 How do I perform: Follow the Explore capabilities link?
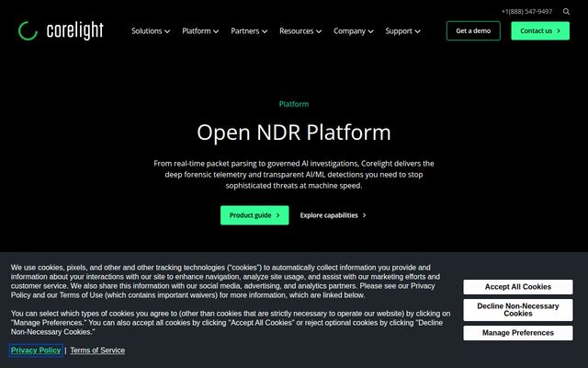(x=333, y=215)
